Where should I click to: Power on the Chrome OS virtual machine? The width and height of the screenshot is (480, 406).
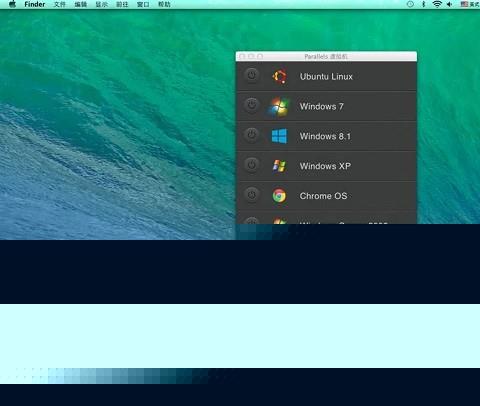[x=252, y=195]
